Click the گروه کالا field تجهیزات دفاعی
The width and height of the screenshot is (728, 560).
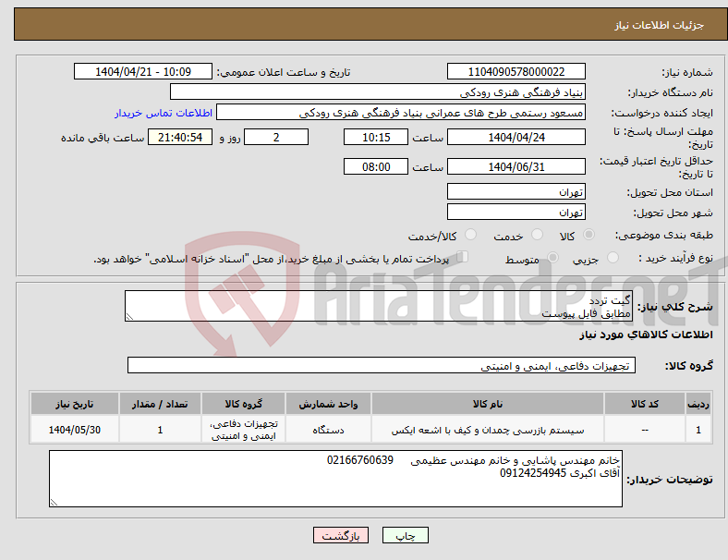point(382,365)
